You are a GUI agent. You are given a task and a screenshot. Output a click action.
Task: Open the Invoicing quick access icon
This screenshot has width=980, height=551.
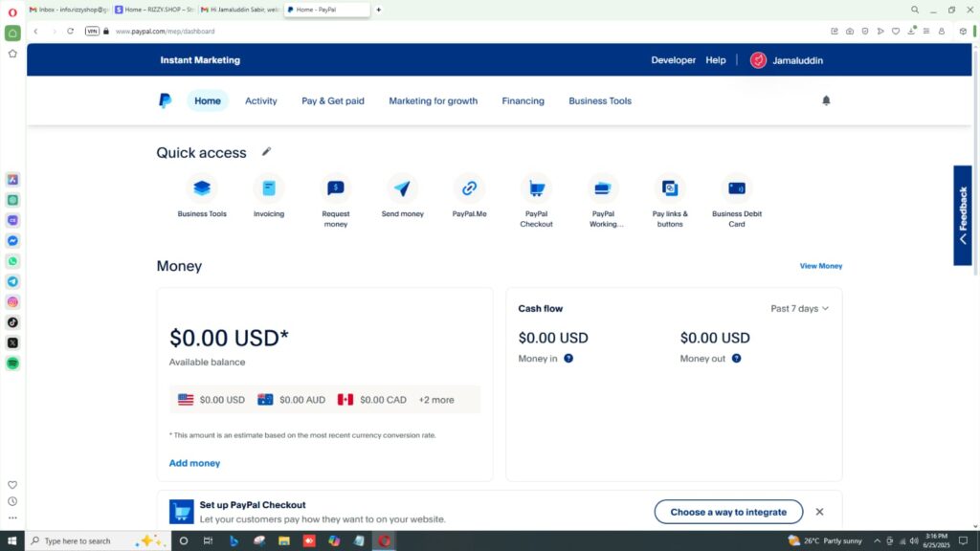[x=269, y=188]
